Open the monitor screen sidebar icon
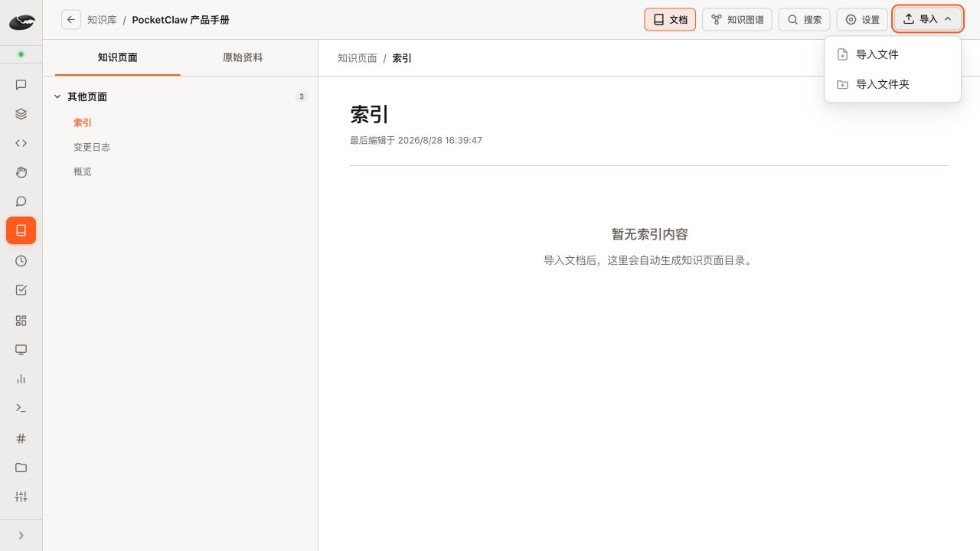Viewport: 980px width, 551px height. click(21, 350)
